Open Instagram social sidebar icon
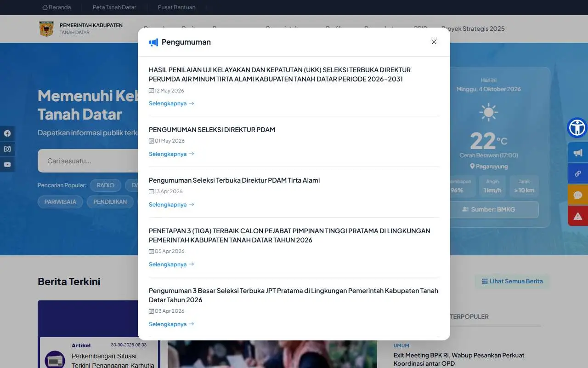 [x=7, y=149]
